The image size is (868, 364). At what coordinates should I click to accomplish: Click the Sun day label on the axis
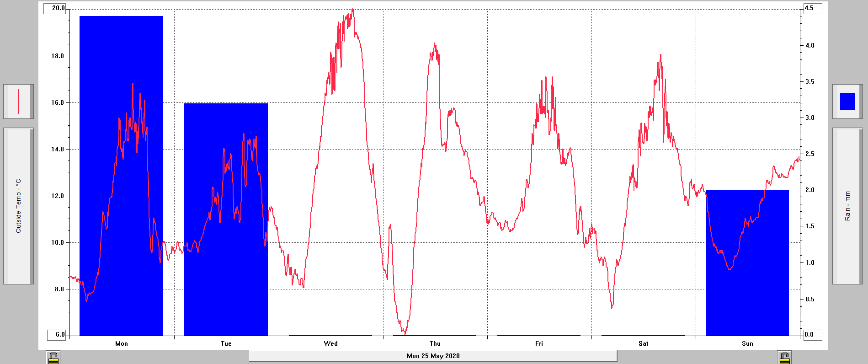[747, 343]
